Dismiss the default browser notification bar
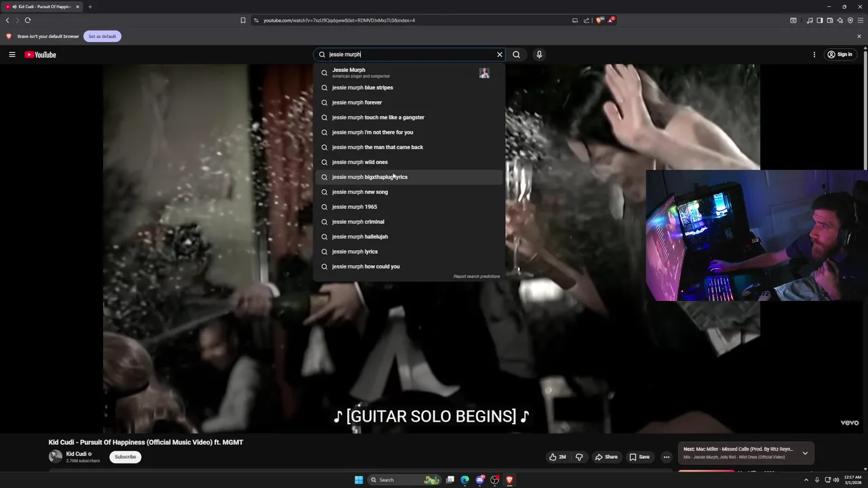The image size is (868, 488). pos(859,36)
